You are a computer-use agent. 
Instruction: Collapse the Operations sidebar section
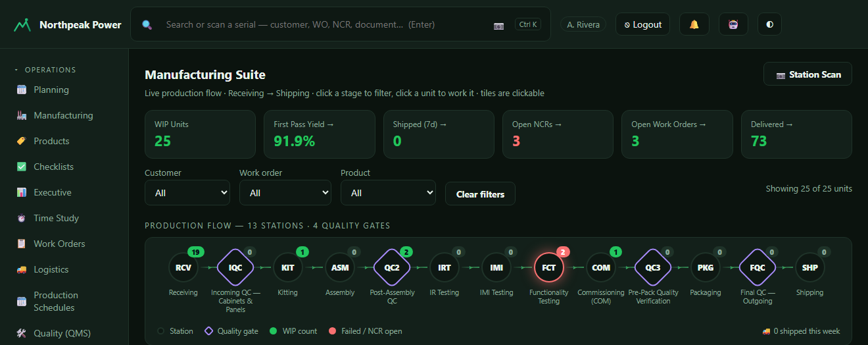click(45, 70)
